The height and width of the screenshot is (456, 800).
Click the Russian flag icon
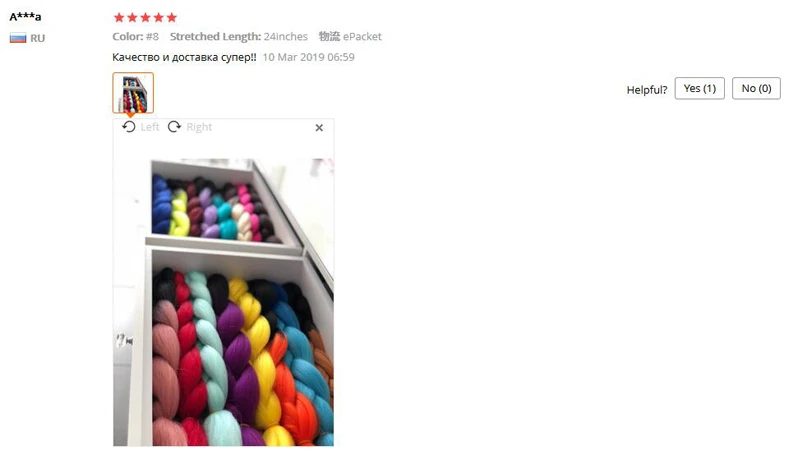[18, 38]
